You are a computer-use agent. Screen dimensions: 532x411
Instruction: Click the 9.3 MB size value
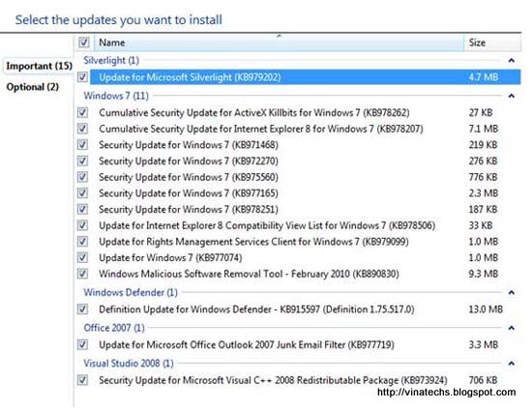click(x=484, y=274)
